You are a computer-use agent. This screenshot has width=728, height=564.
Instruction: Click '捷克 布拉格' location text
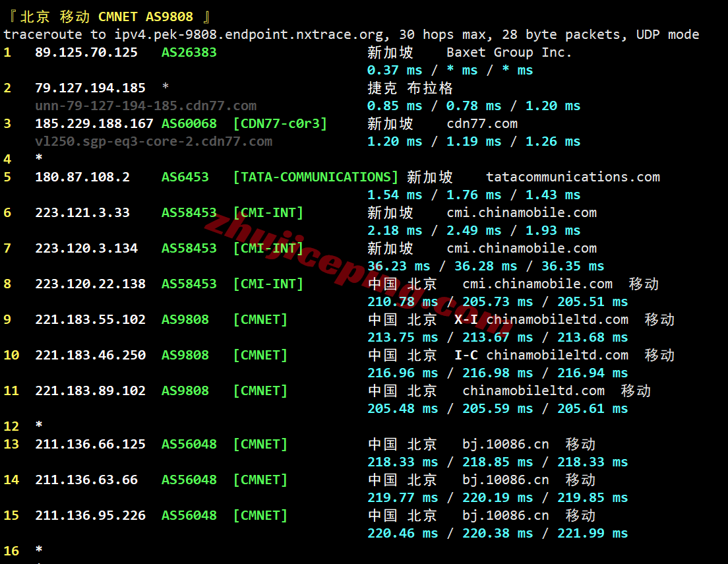coord(410,88)
